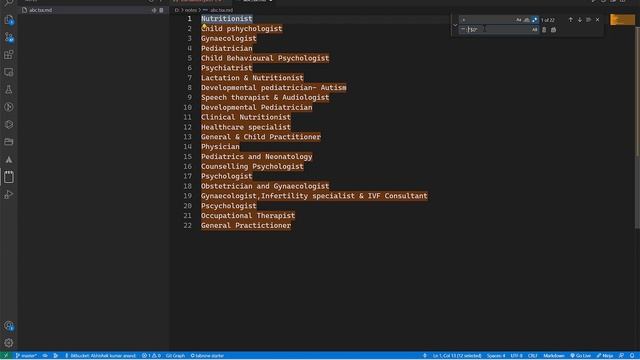This screenshot has width=640, height=360.
Task: Open the notebook icon view in activity bar
Action: coord(9,177)
